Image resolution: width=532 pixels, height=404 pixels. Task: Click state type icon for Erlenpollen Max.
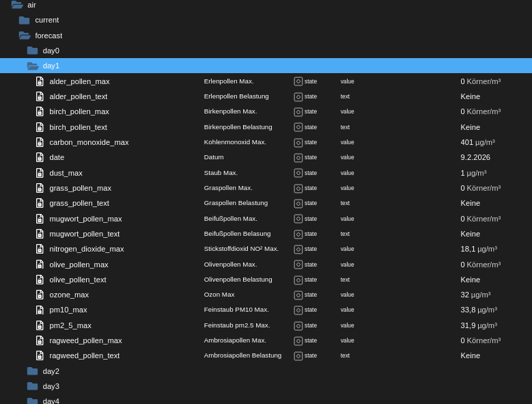point(298,81)
